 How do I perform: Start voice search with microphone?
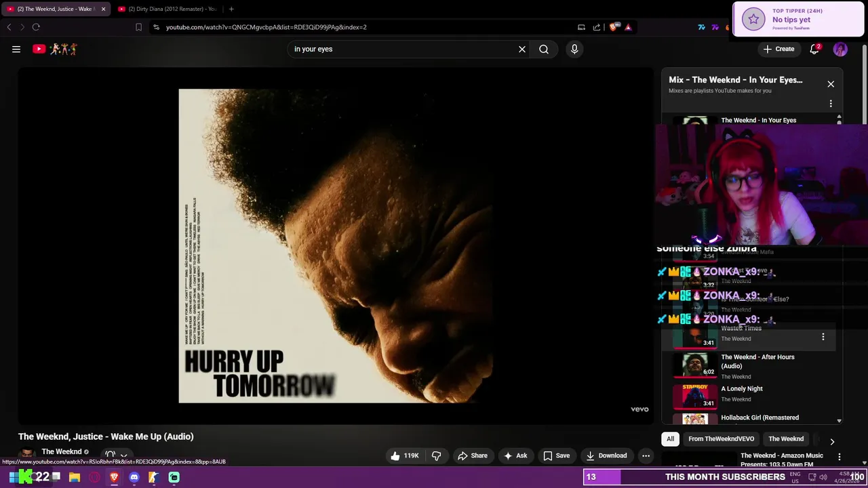tap(574, 49)
